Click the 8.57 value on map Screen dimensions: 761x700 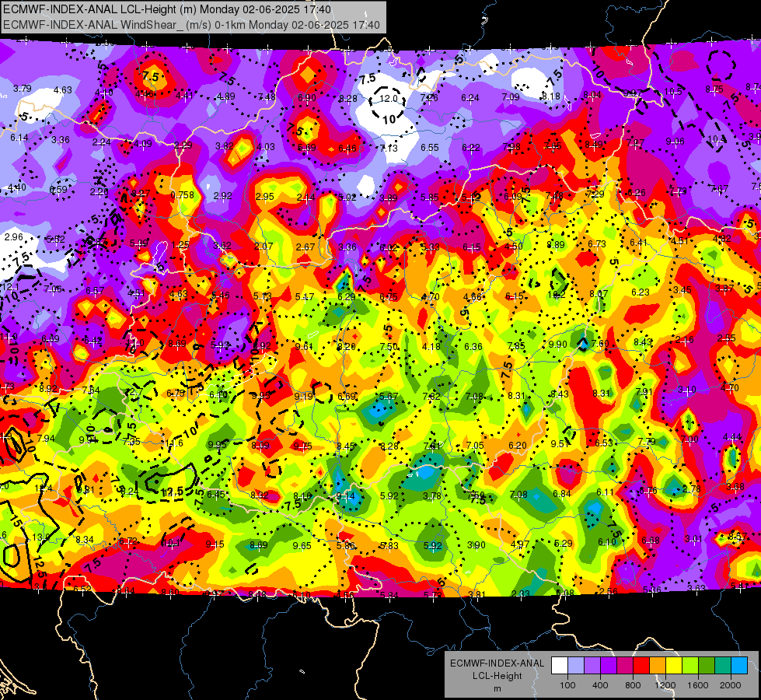coord(738,537)
